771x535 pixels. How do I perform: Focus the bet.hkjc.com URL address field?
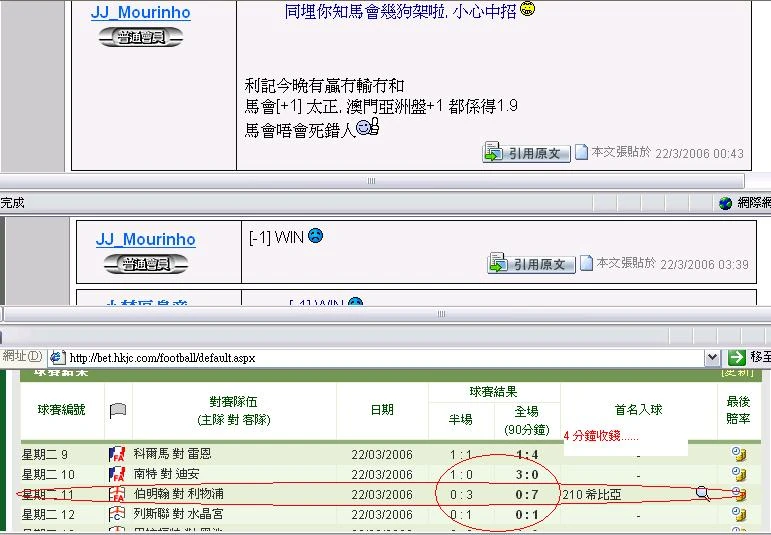coord(384,357)
